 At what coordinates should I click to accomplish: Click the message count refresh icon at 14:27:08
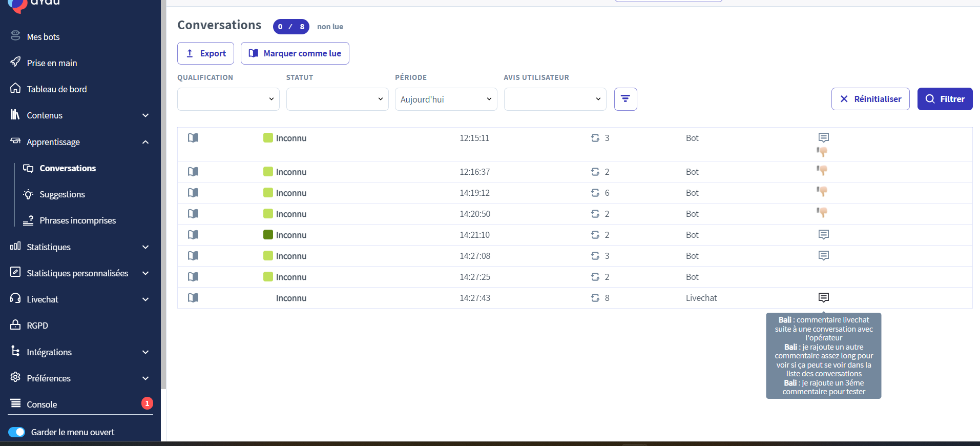(595, 256)
